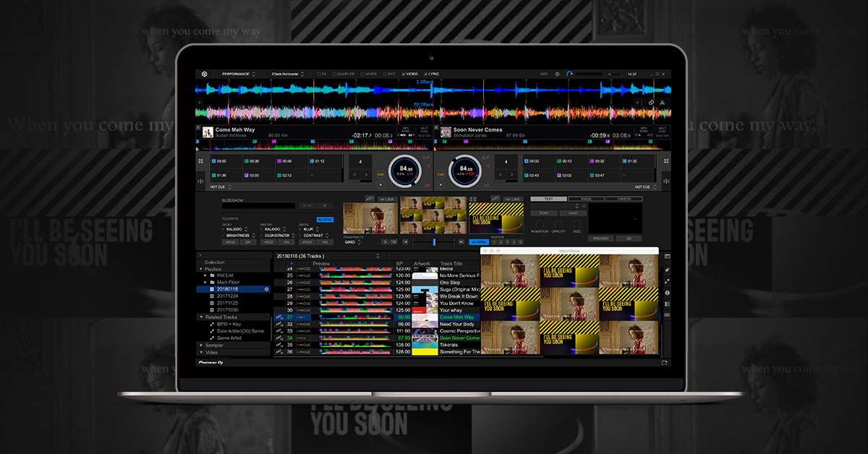Click the slideshow play/pause button
This screenshot has height=454, width=868.
(305, 206)
